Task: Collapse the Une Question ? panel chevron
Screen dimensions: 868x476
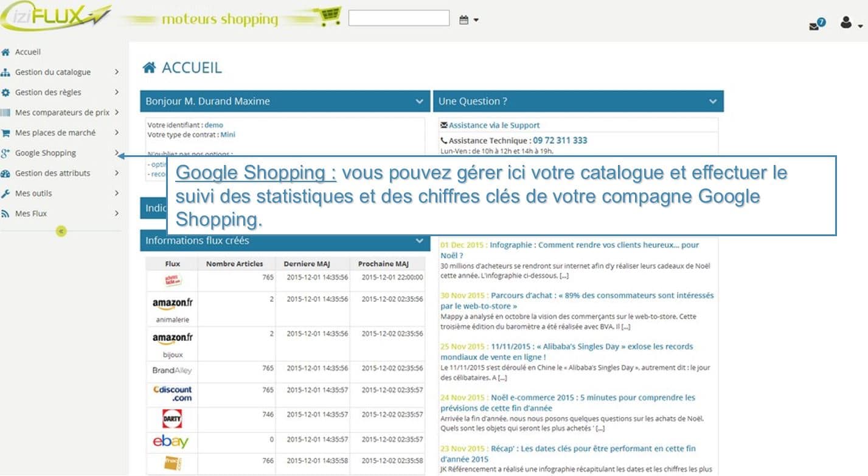Action: [713, 102]
